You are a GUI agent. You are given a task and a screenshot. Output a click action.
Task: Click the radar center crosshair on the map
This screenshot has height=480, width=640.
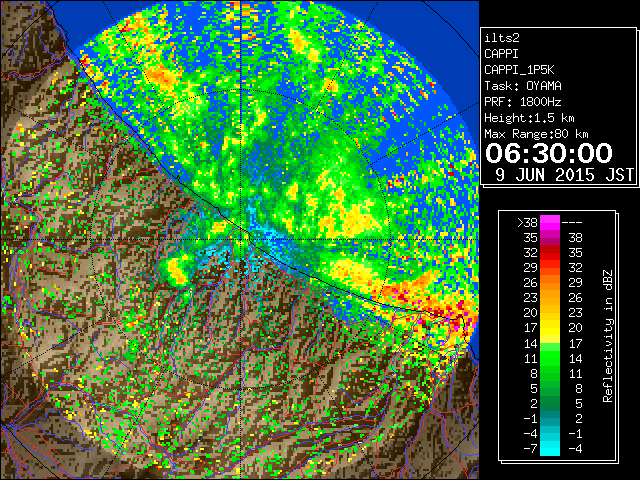click(241, 239)
